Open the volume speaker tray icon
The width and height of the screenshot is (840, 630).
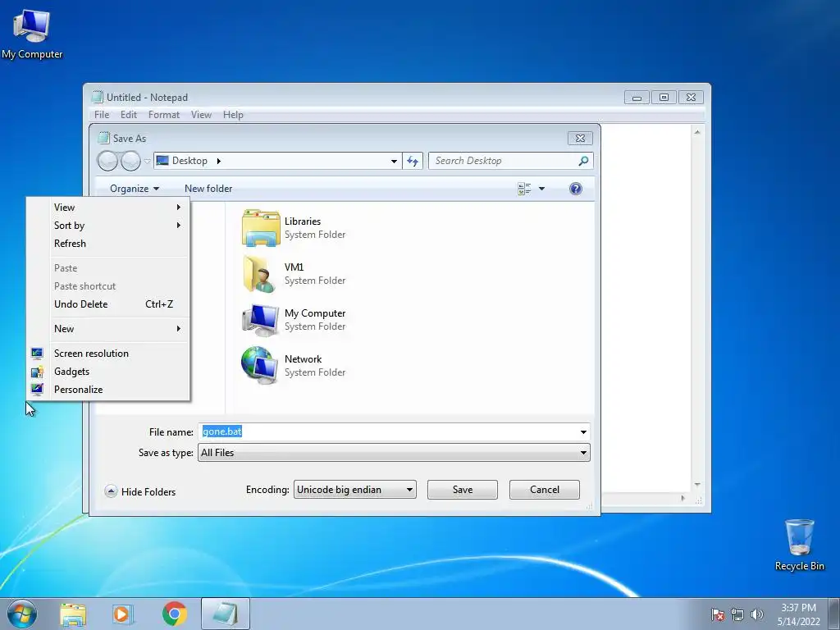click(x=757, y=614)
